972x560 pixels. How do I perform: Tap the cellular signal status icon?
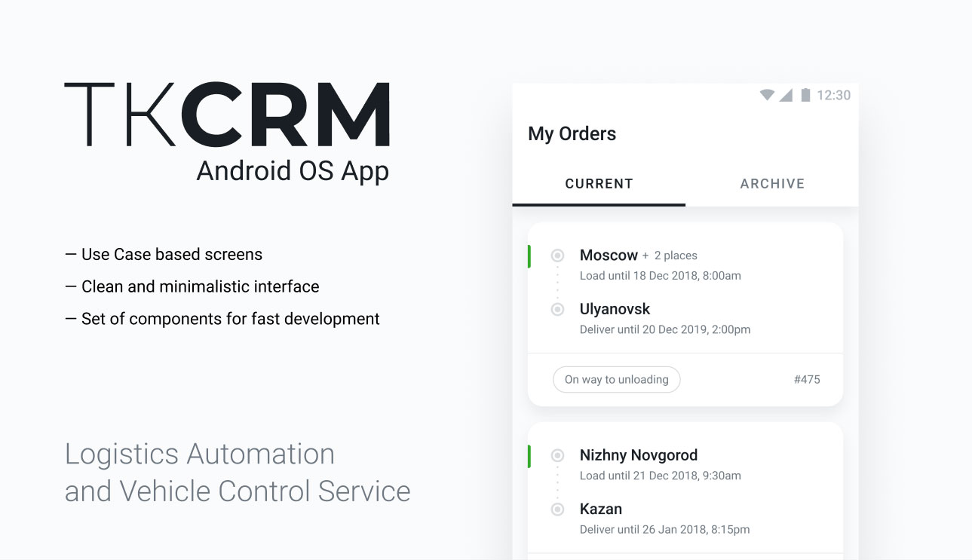coord(786,95)
